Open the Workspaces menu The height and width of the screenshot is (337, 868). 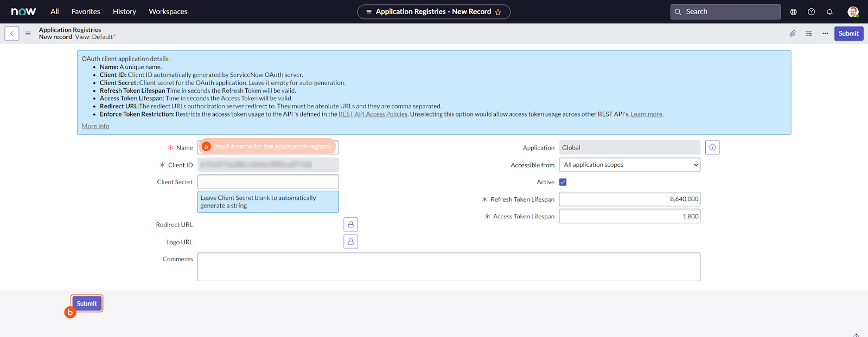coord(168,11)
